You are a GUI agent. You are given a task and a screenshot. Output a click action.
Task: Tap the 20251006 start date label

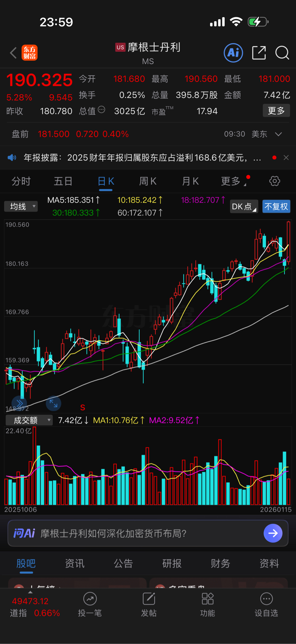[20, 509]
